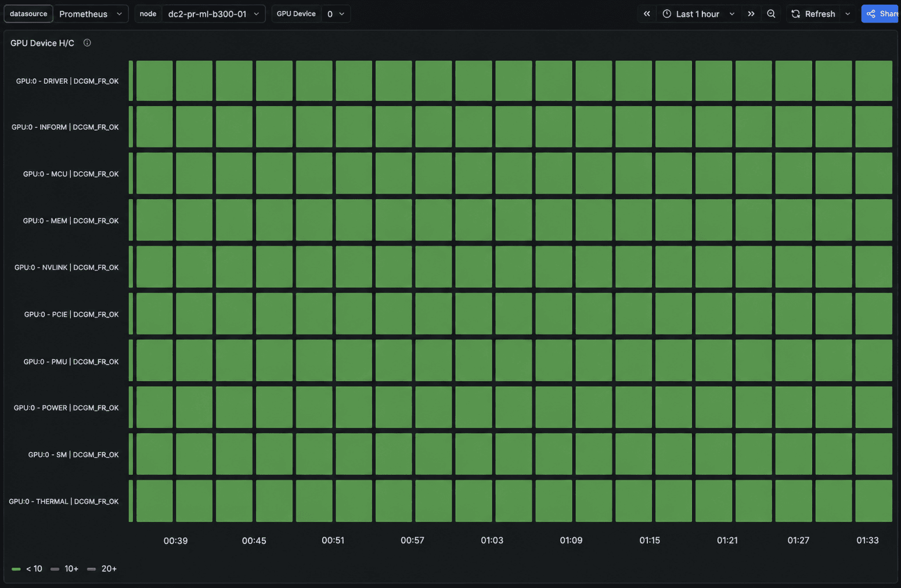Click the clock icon in time picker

667,14
